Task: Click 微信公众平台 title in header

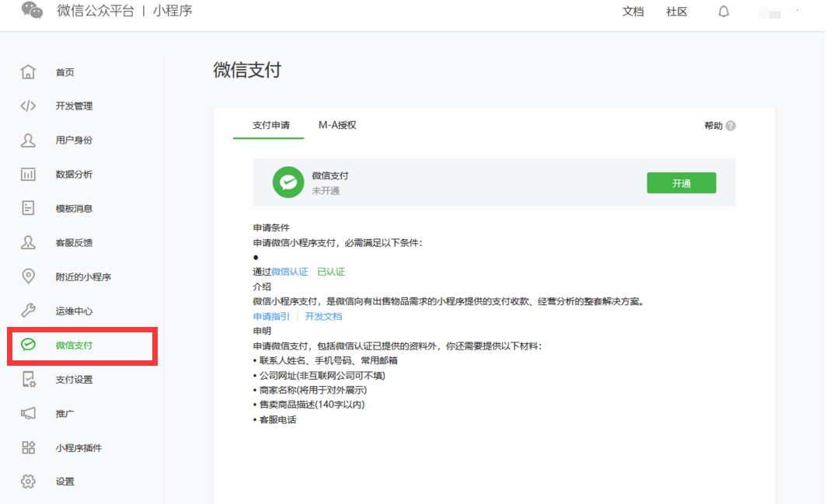Action: (96, 11)
